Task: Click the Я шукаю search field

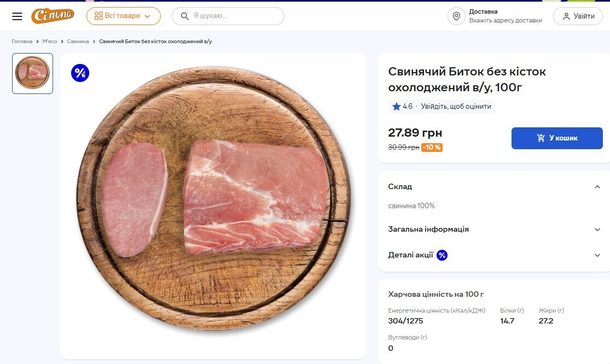Action: coord(235,16)
